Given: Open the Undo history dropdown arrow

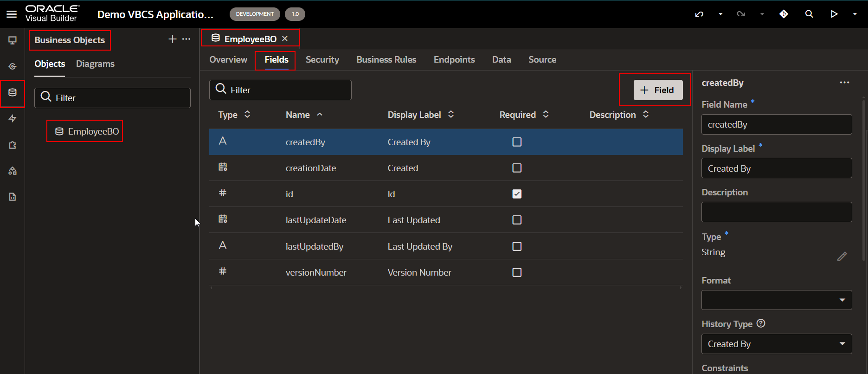Looking at the screenshot, I should tap(720, 14).
